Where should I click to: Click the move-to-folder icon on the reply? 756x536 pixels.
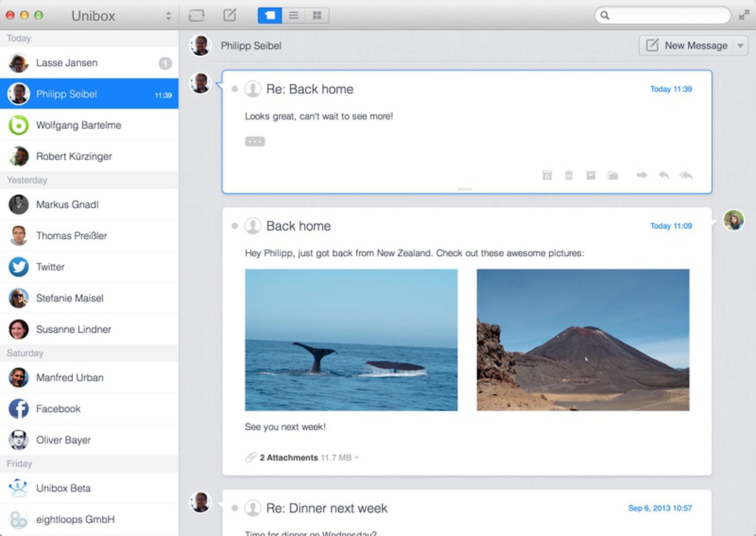(613, 175)
